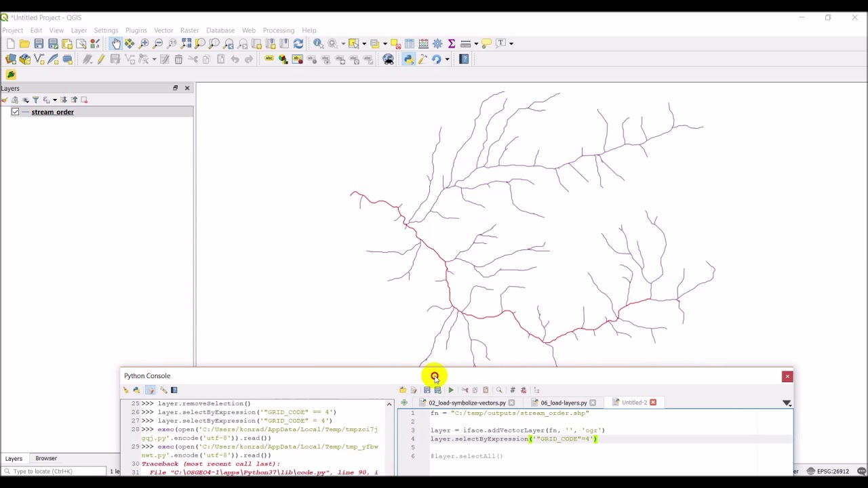Open the measure tool dropdown arrow
The height and width of the screenshot is (488, 868).
tap(476, 43)
